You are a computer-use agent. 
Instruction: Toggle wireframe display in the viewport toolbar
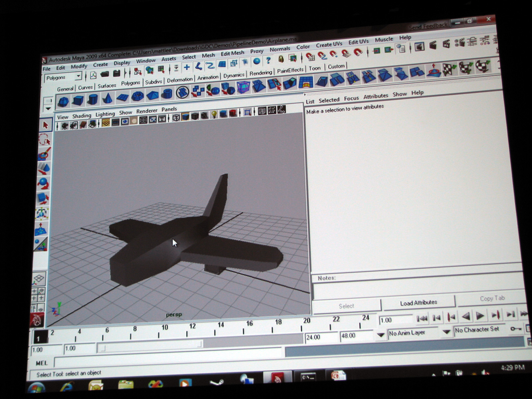(x=176, y=117)
